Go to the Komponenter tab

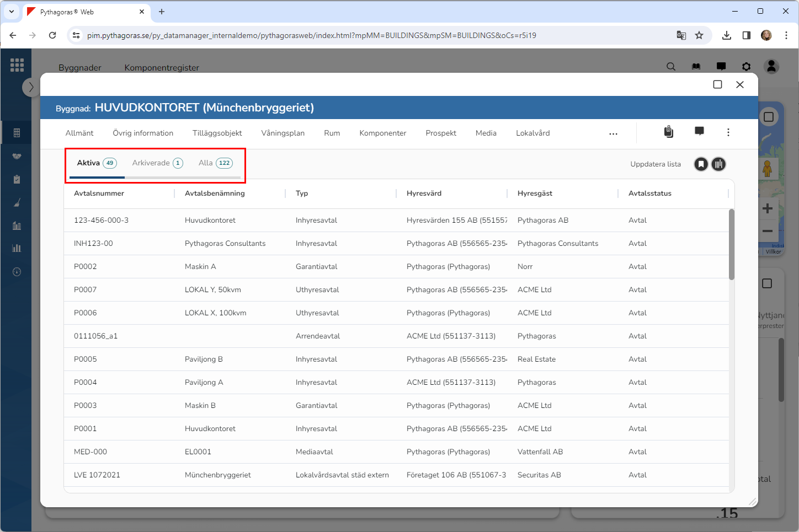382,133
